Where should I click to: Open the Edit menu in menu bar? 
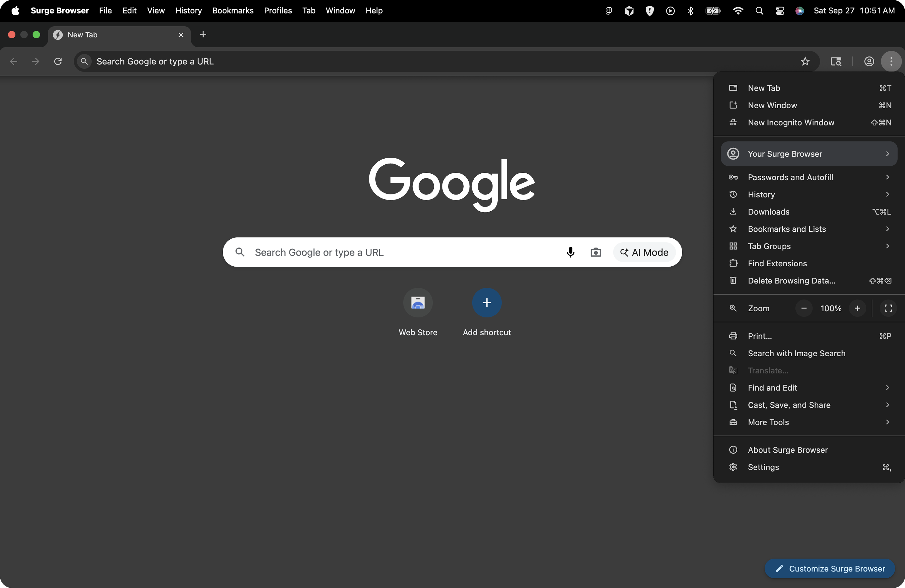click(129, 11)
